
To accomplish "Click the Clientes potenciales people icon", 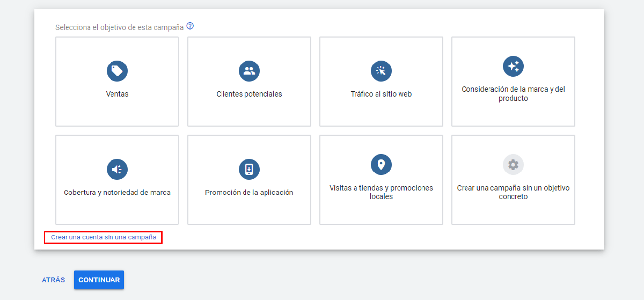I will pos(249,71).
